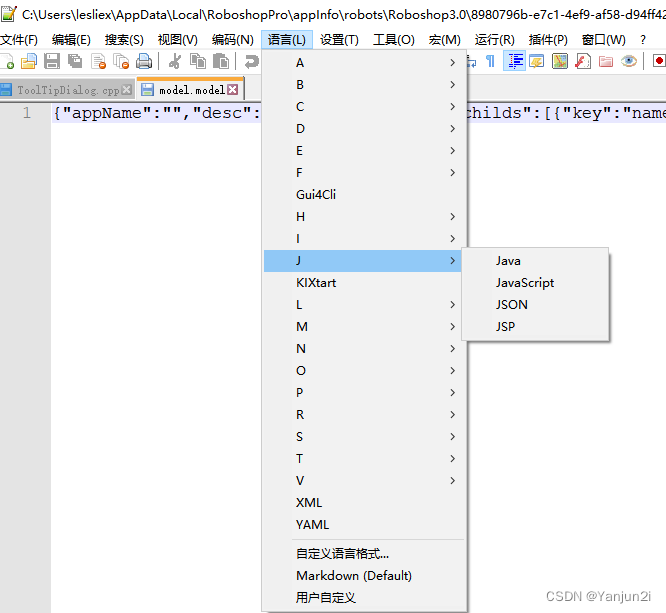
Task: Open the 插件(P) menu
Action: pyautogui.click(x=548, y=40)
